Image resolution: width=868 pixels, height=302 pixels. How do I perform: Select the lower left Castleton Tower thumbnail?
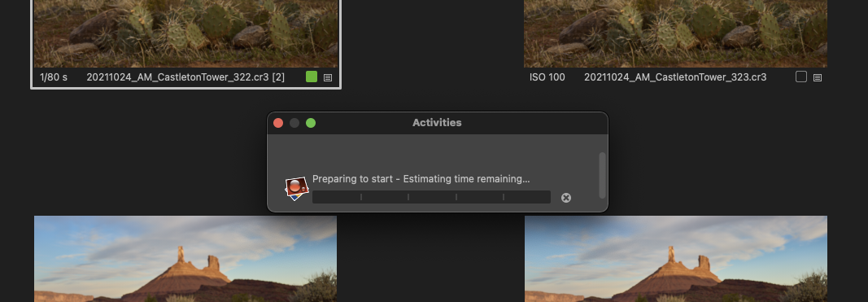(x=185, y=259)
